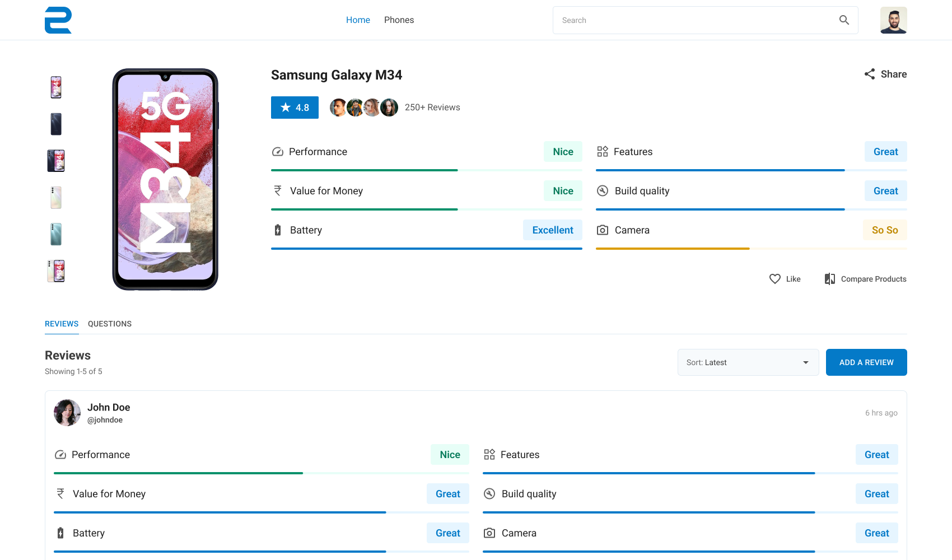Switch to the QUESTIONS tab
Viewport: 952px width, 560px height.
pos(110,324)
